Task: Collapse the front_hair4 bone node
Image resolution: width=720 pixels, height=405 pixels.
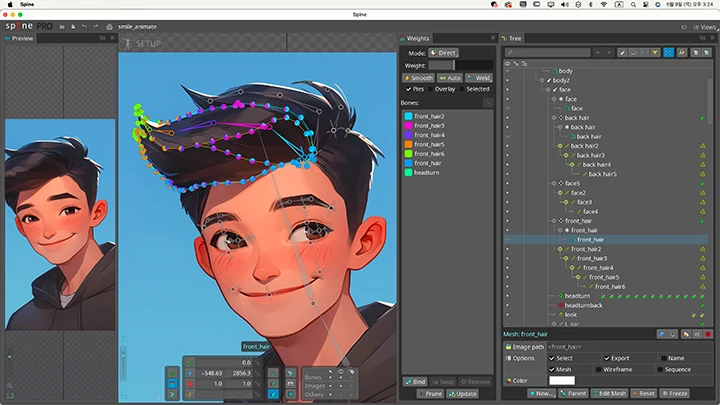Action: (572, 268)
